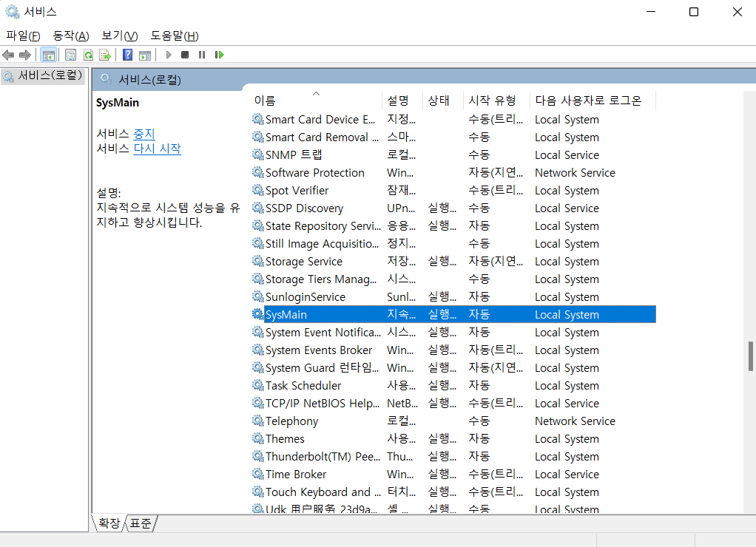Viewport: 756px width, 547px height.
Task: Open the 보기(V) menu
Action: (x=118, y=35)
